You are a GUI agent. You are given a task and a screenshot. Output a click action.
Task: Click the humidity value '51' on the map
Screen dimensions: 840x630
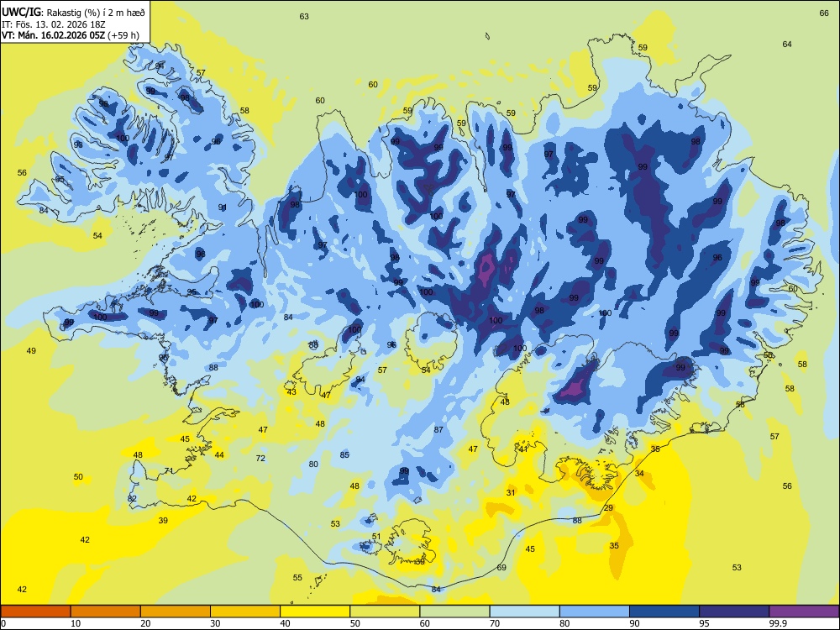(x=376, y=536)
